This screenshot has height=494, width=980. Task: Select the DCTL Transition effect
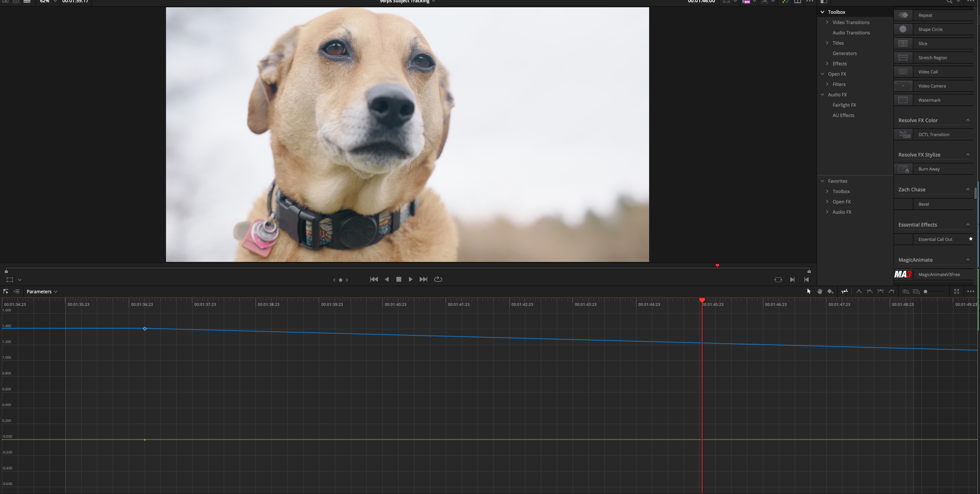(934, 135)
